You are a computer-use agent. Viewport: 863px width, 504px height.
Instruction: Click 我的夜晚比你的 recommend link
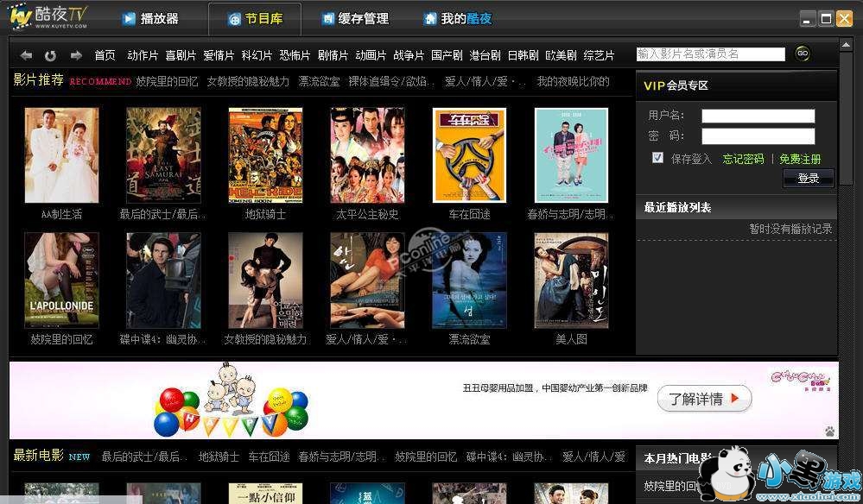[x=573, y=81]
